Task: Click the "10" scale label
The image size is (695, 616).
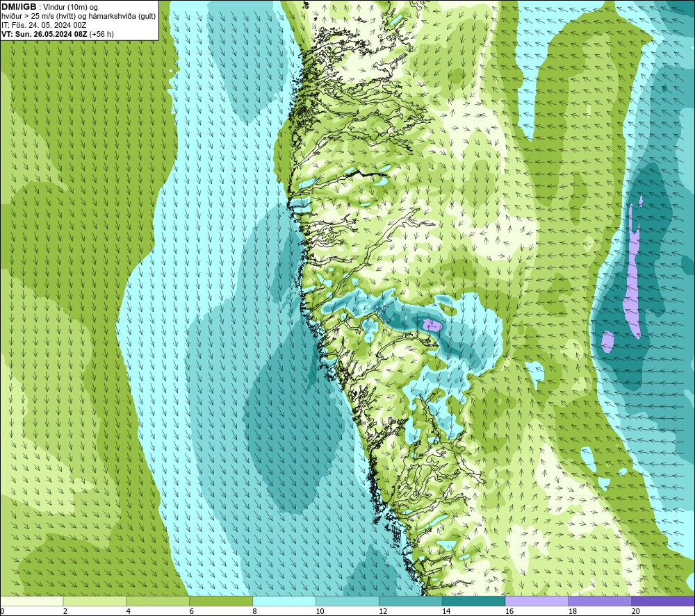Action: [320, 611]
